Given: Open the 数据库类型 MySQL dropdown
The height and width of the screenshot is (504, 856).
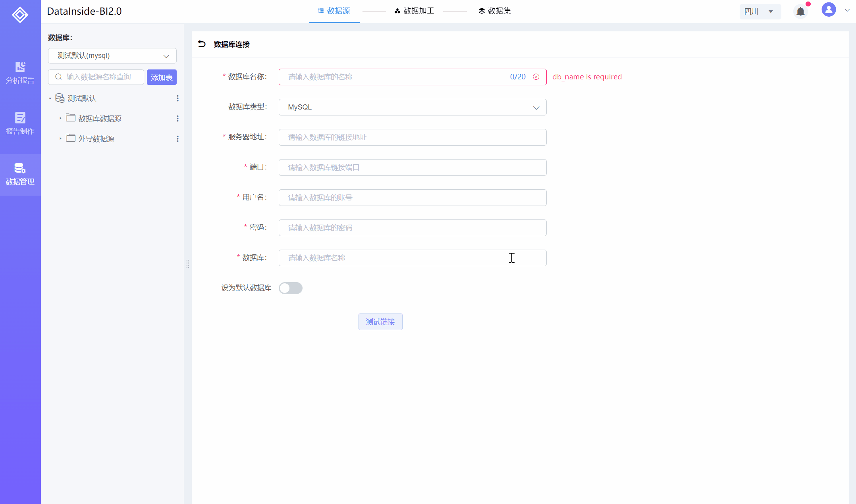Looking at the screenshot, I should (x=413, y=107).
